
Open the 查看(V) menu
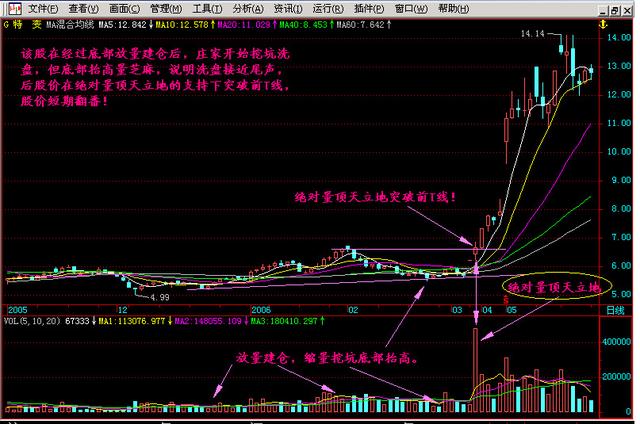(x=84, y=9)
